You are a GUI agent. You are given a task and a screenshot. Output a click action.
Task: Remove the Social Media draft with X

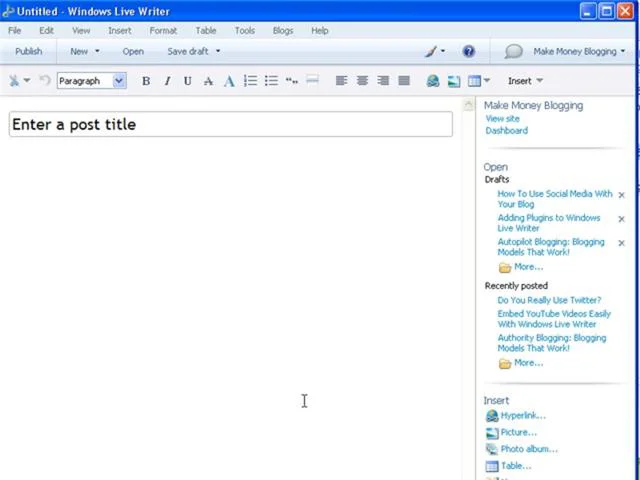pos(621,195)
